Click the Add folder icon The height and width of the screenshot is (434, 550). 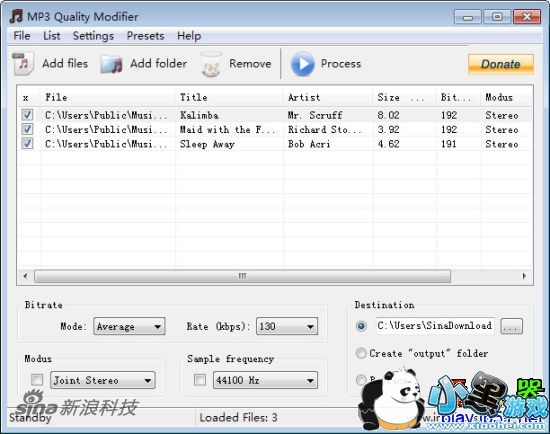coord(112,65)
